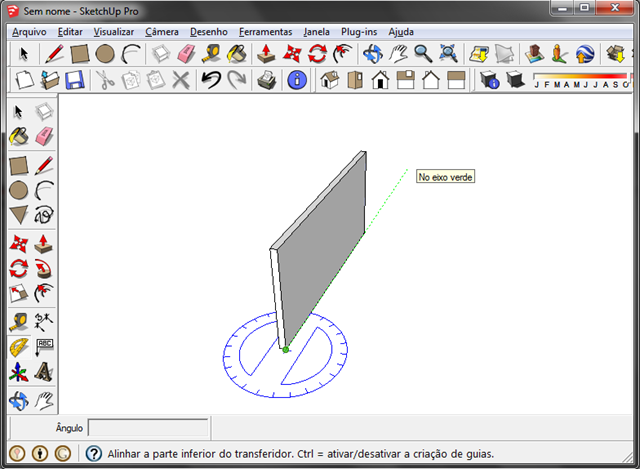Click the geo-location status icon
The height and width of the screenshot is (469, 640).
coord(17,453)
